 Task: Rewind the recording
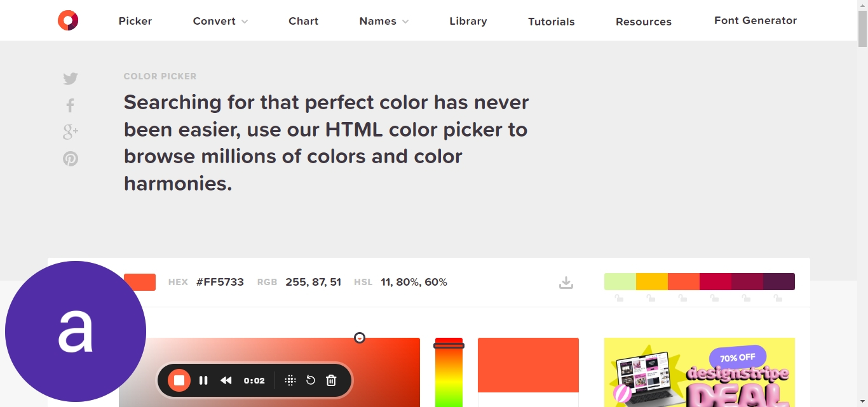226,380
